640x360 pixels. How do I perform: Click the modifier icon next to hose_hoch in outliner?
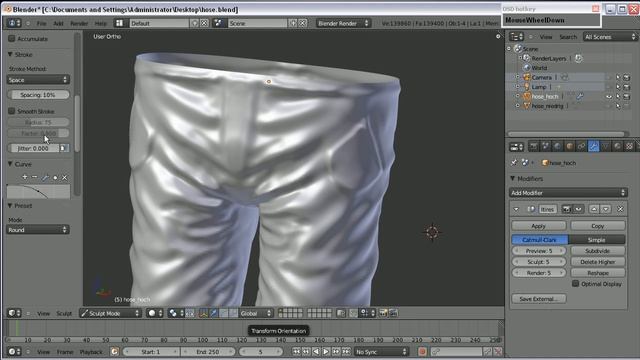pyautogui.click(x=579, y=96)
